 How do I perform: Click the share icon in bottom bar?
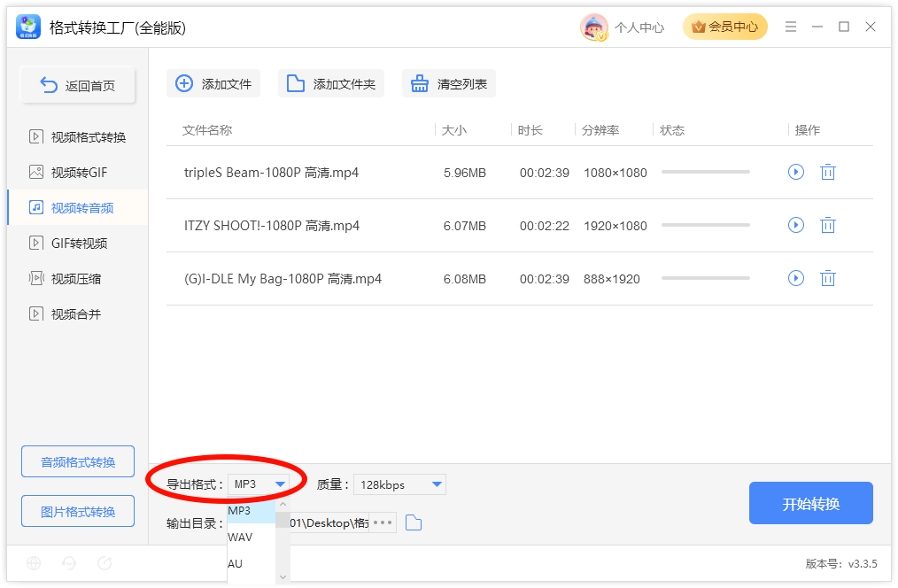click(x=105, y=563)
